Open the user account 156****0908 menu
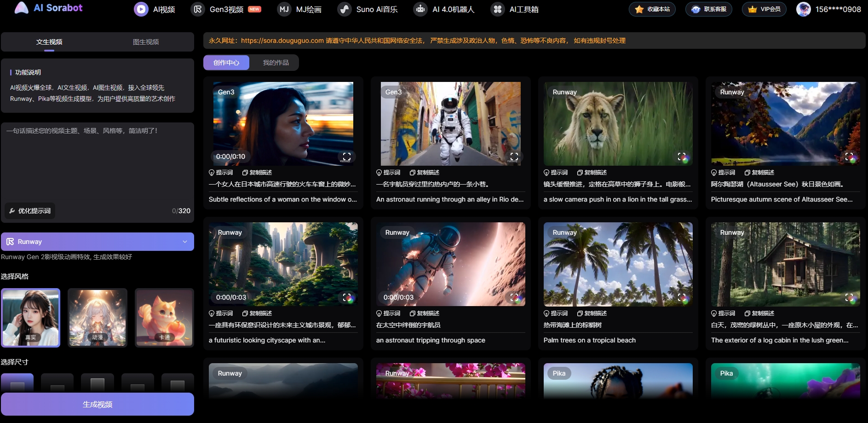 (829, 9)
